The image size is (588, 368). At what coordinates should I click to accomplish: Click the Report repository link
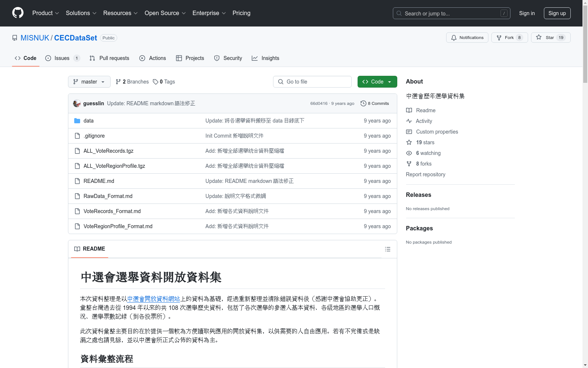[x=426, y=174]
